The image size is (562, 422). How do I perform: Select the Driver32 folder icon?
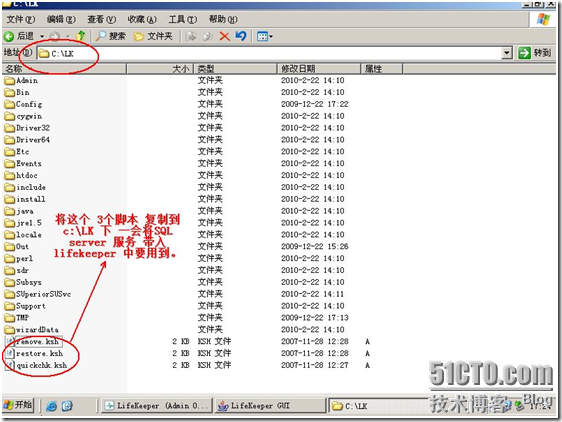(x=9, y=128)
